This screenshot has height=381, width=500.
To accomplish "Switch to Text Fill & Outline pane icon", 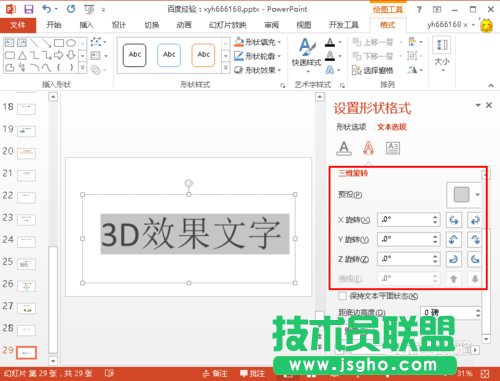I will click(x=344, y=148).
